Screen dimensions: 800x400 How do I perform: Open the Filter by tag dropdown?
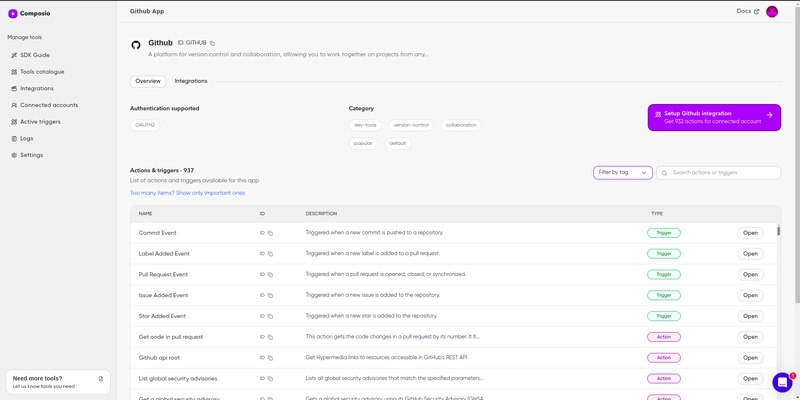(622, 173)
